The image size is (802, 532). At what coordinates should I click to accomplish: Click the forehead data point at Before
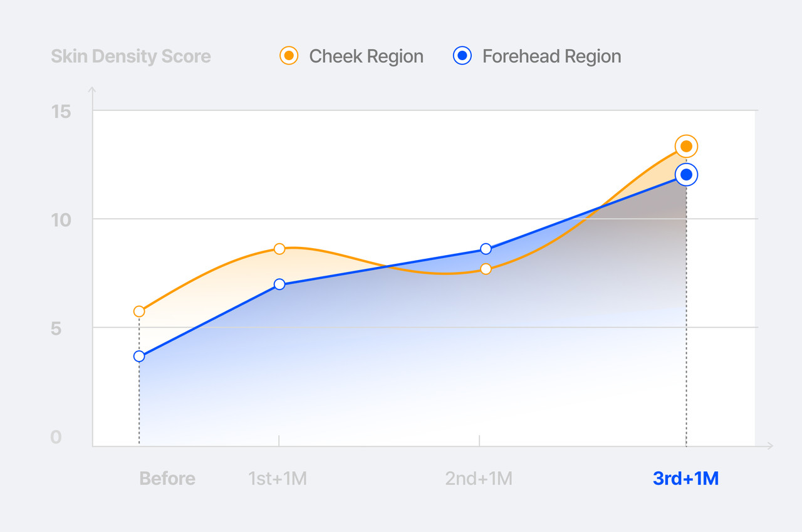coord(139,357)
